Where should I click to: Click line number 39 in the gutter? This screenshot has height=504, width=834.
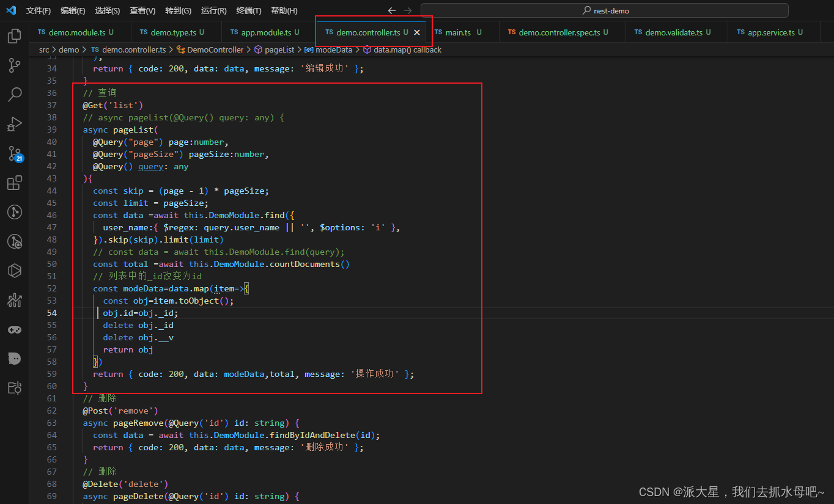(51, 130)
